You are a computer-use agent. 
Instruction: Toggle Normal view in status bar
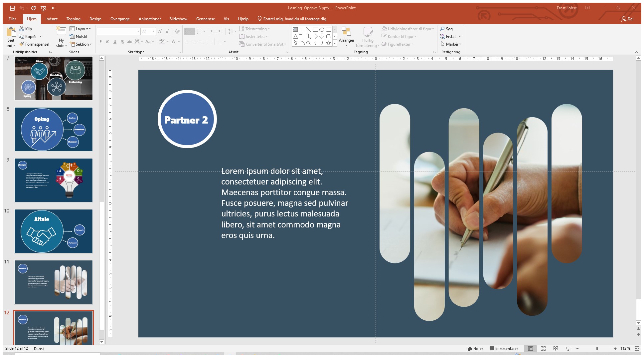tap(531, 349)
